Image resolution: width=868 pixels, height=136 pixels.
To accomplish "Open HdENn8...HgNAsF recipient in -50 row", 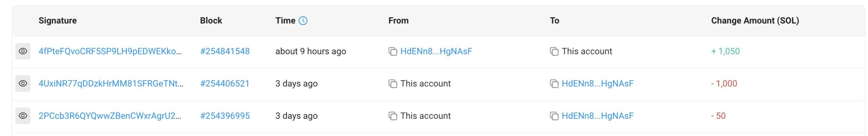I will (x=597, y=116).
